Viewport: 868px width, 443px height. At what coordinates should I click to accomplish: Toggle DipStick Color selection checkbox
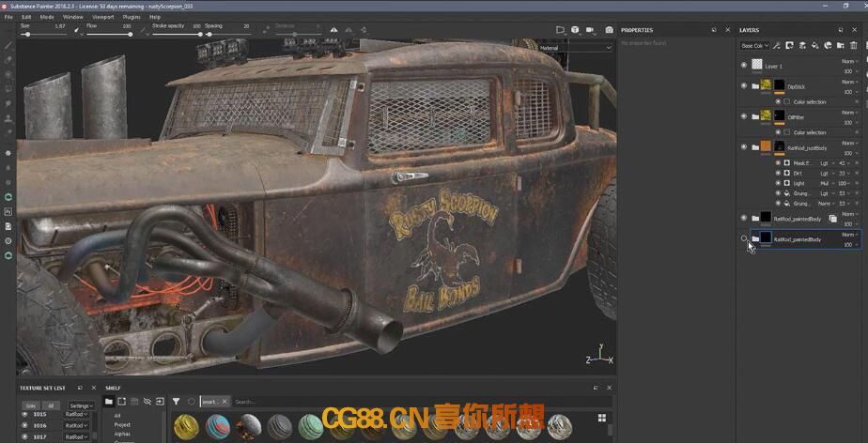786,101
